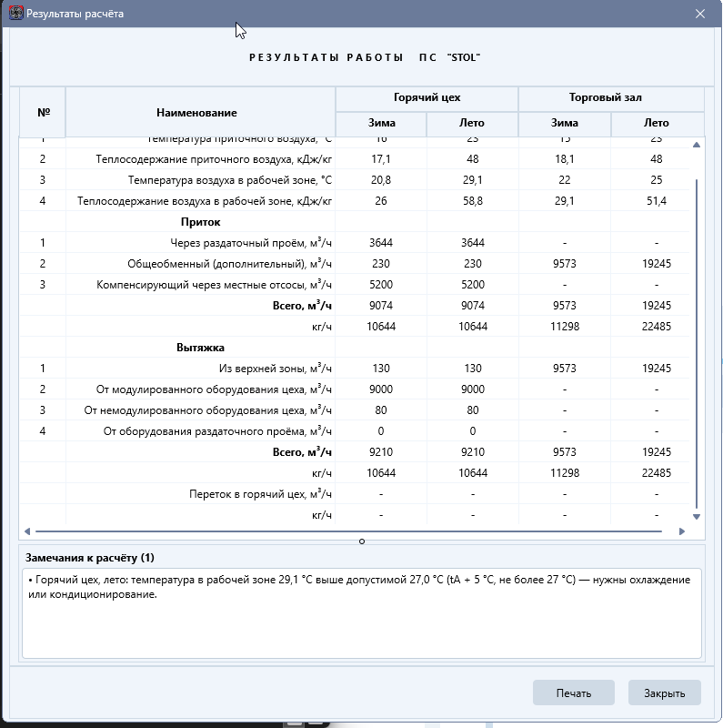Click the horizontal scrollbar track
The height and width of the screenshot is (728, 723).
point(348,531)
